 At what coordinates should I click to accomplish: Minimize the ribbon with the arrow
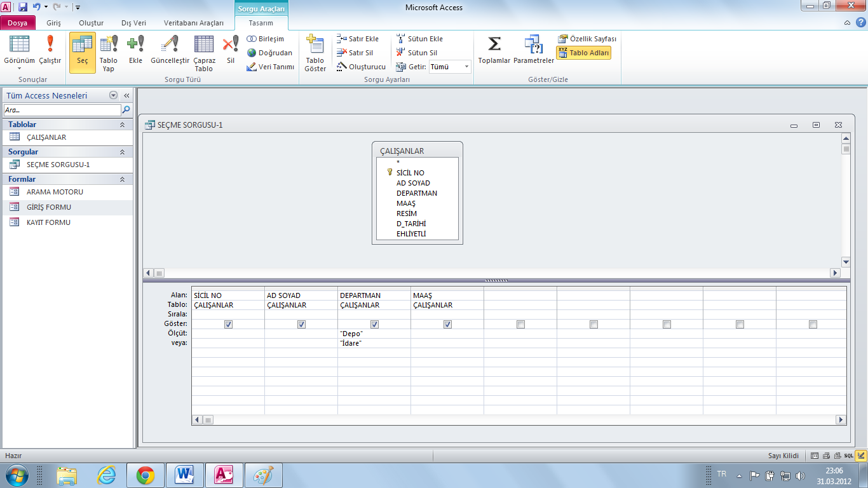(848, 23)
